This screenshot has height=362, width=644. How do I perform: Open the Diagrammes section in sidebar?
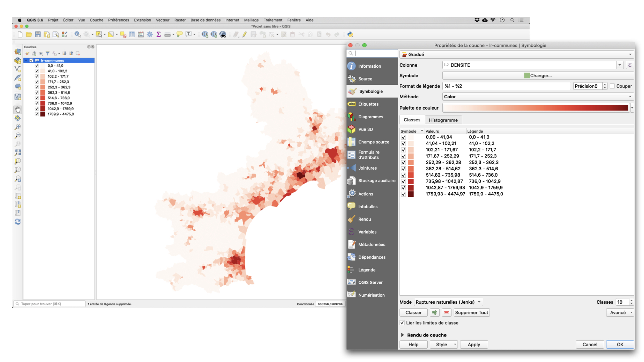[370, 117]
